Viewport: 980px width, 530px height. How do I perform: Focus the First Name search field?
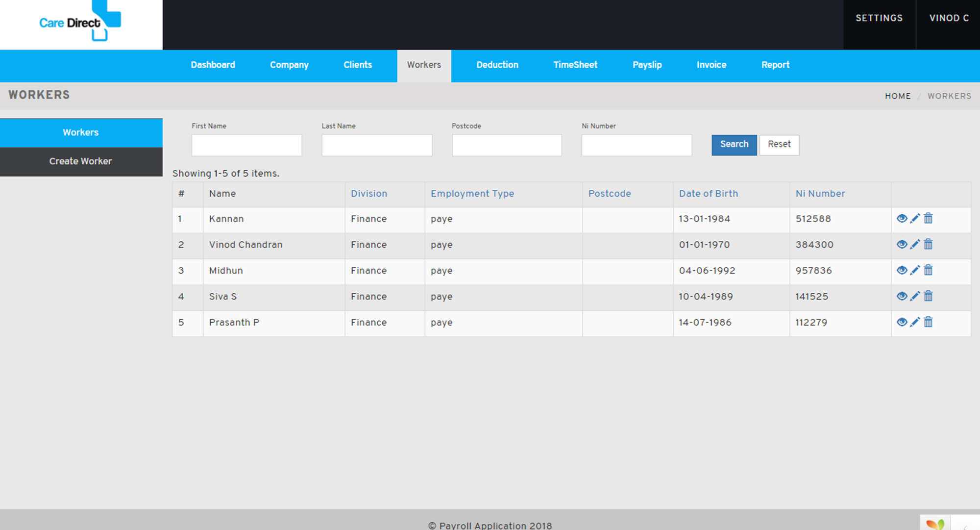pyautogui.click(x=246, y=145)
